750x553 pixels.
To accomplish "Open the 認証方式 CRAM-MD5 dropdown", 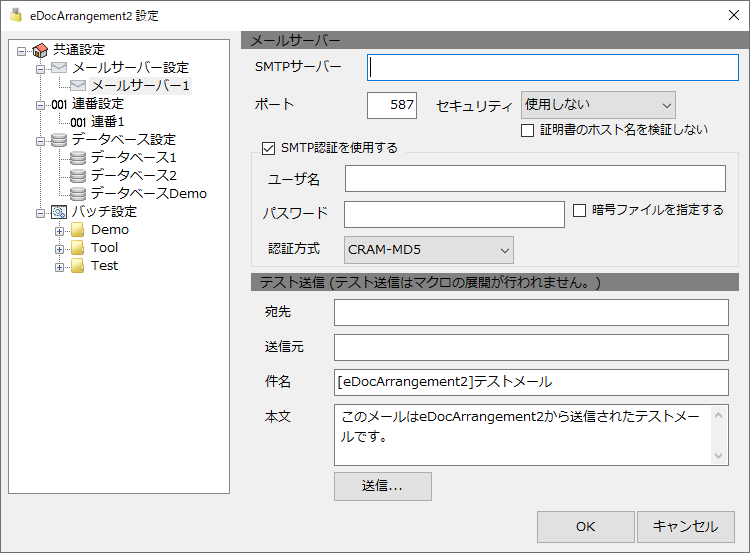I will pyautogui.click(x=429, y=250).
